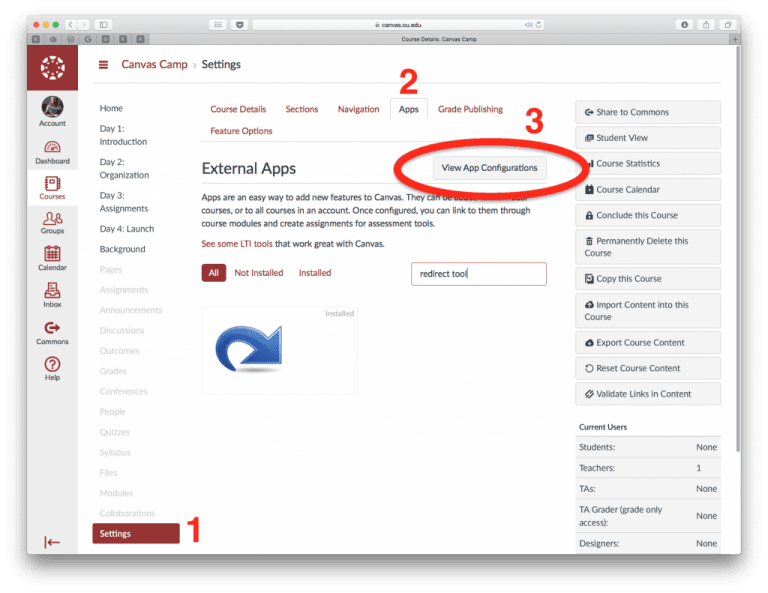
Task: Go to Inbox in the sidebar
Action: tap(52, 295)
